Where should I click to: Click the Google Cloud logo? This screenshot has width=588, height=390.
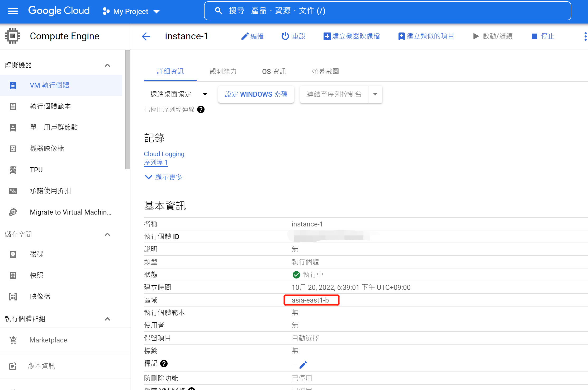(x=59, y=11)
